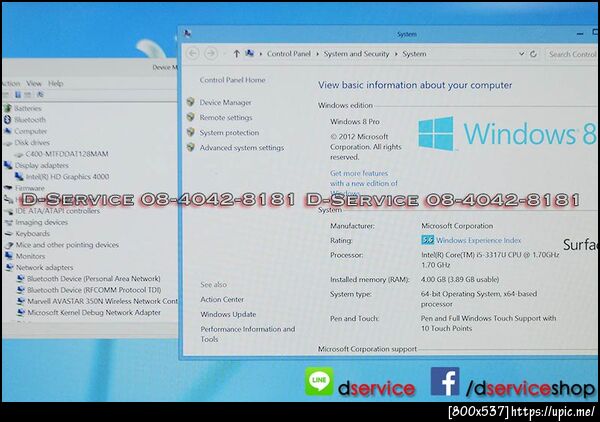Click the Intel Core i5-3317U processor text
600x422 pixels.
[490, 259]
